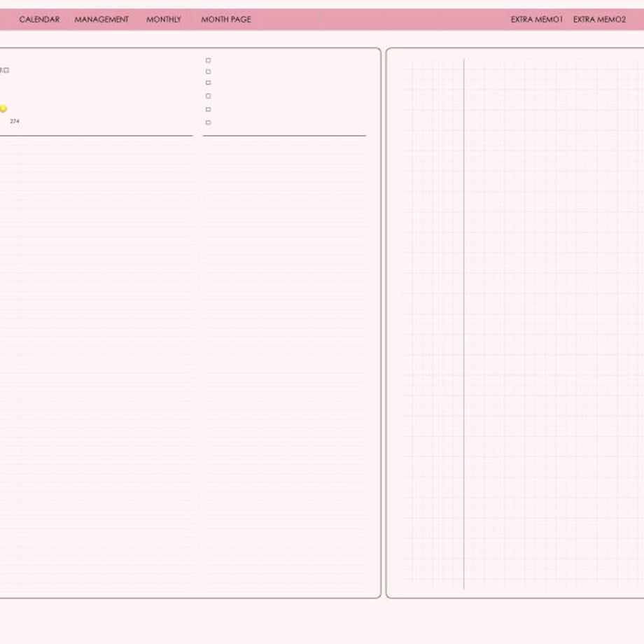The height and width of the screenshot is (644, 644).
Task: Open the EXTRA MEMO1 tab
Action: 536,20
